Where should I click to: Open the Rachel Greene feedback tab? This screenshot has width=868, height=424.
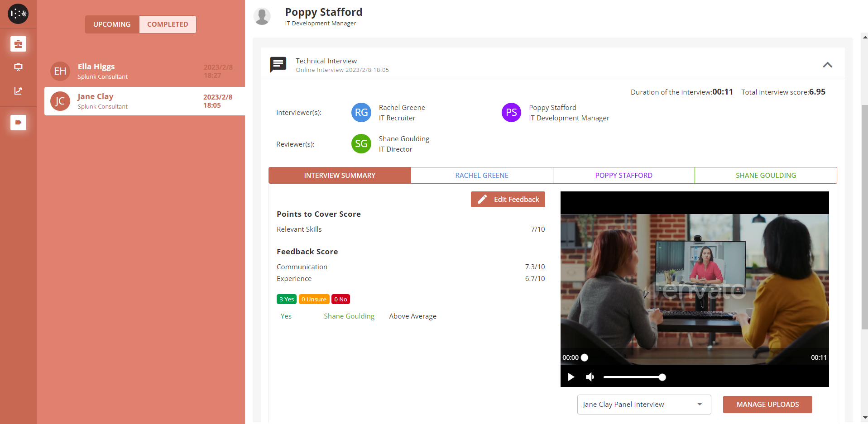(481, 176)
